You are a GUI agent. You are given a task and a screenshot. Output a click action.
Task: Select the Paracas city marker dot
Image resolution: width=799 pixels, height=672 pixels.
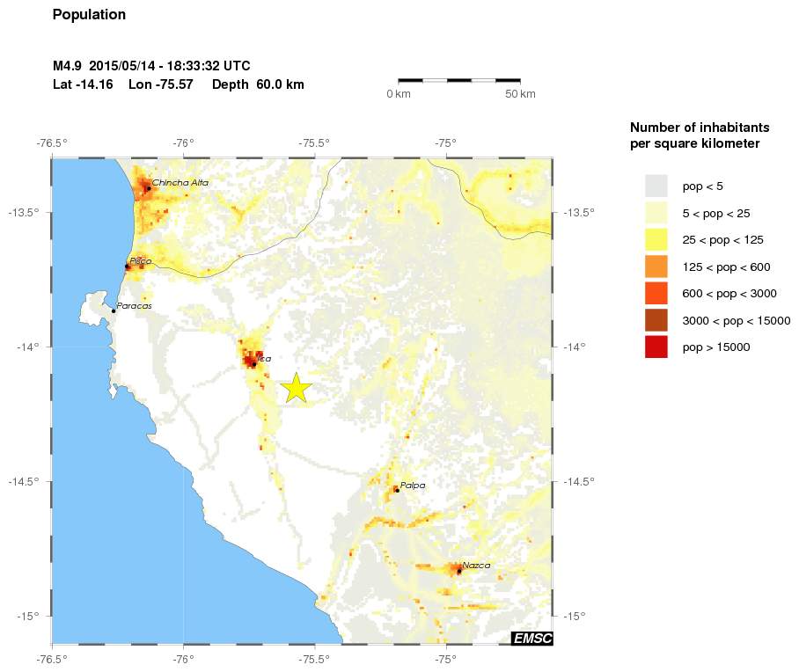[114, 310]
